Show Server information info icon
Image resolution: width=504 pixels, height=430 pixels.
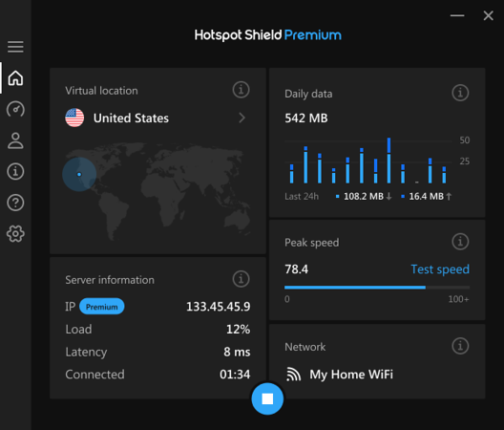(241, 279)
